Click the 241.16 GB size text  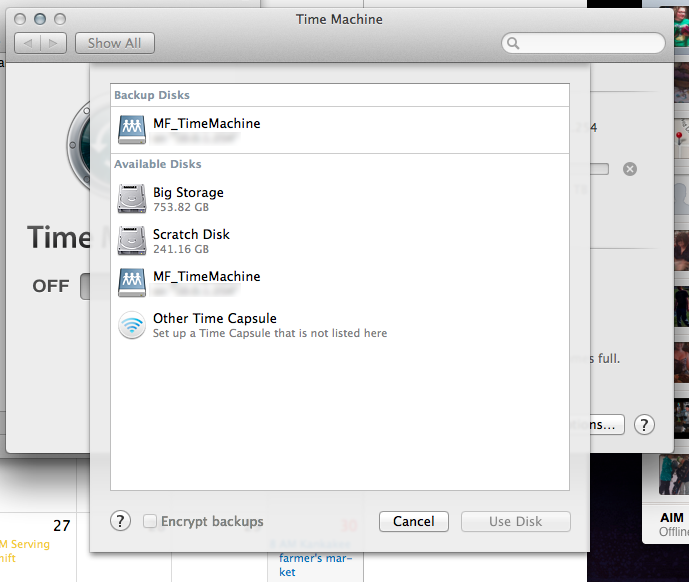(x=181, y=249)
